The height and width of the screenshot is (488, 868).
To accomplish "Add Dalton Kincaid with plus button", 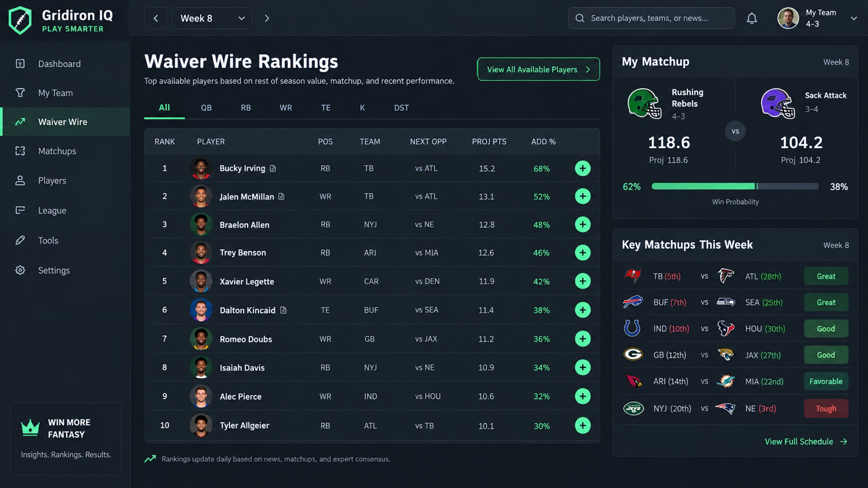I will click(x=583, y=310).
